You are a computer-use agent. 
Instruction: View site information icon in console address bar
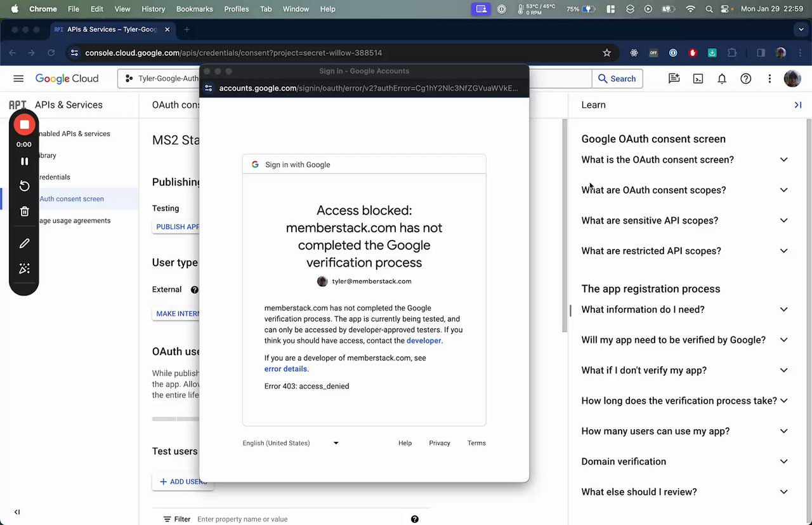[74, 53]
